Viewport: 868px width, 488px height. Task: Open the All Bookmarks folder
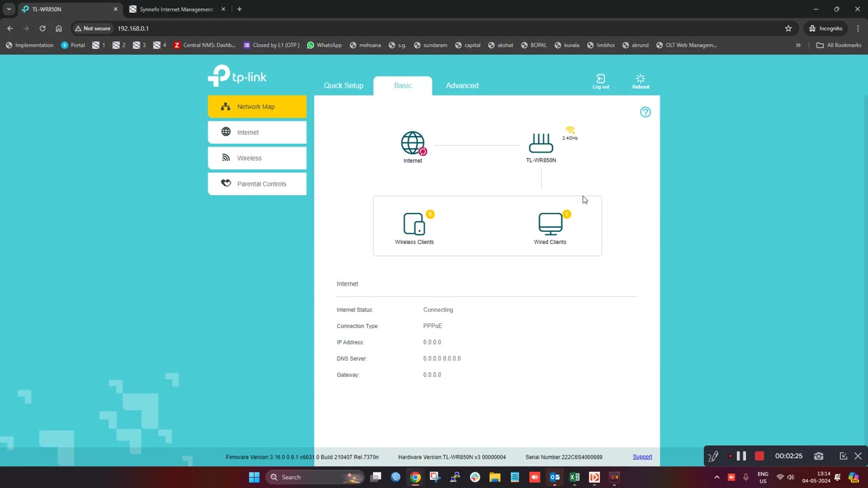839,45
